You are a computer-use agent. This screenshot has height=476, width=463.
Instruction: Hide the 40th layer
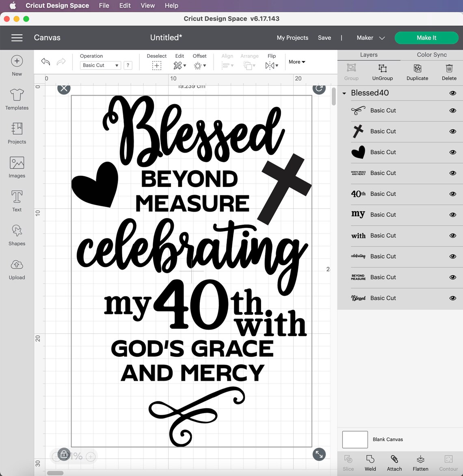coord(452,194)
